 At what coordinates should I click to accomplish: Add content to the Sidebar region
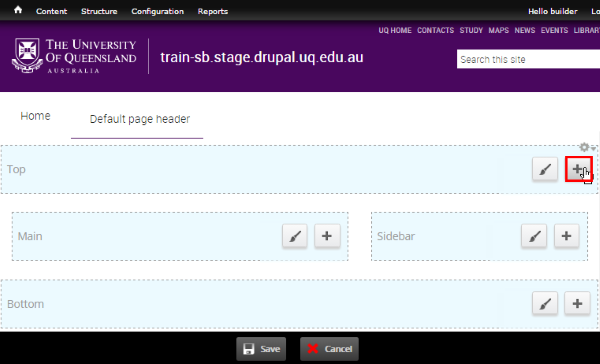point(567,236)
